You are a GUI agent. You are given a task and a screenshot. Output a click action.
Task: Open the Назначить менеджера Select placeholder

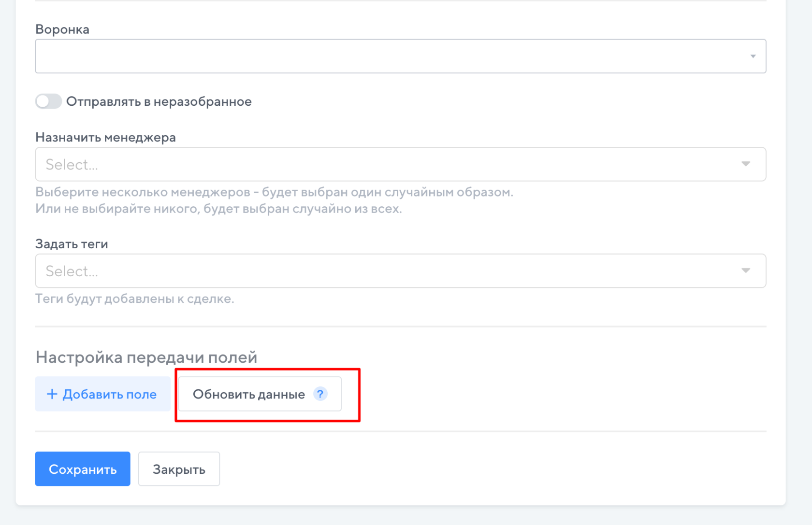(72, 165)
